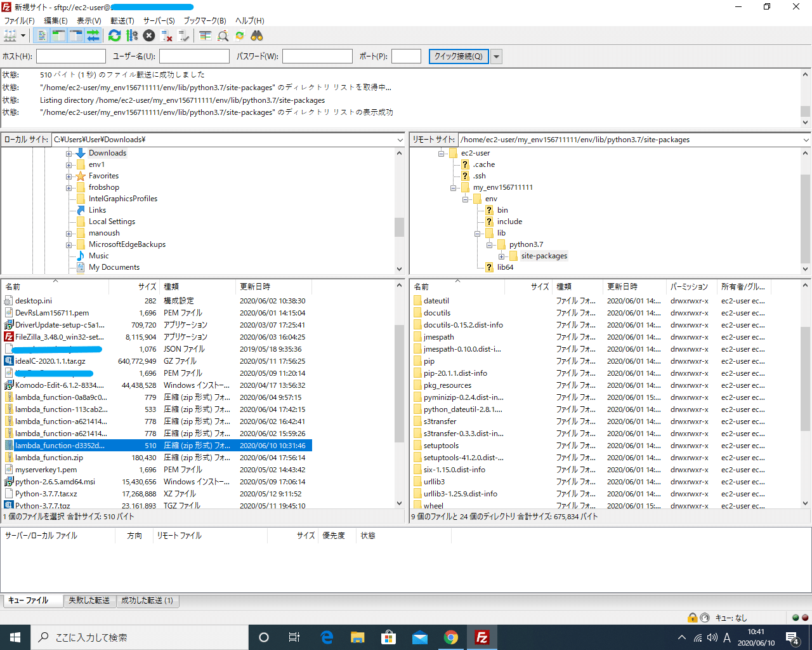This screenshot has width=812, height=650.
Task: Click the process queue toolbar icon
Action: 132,36
